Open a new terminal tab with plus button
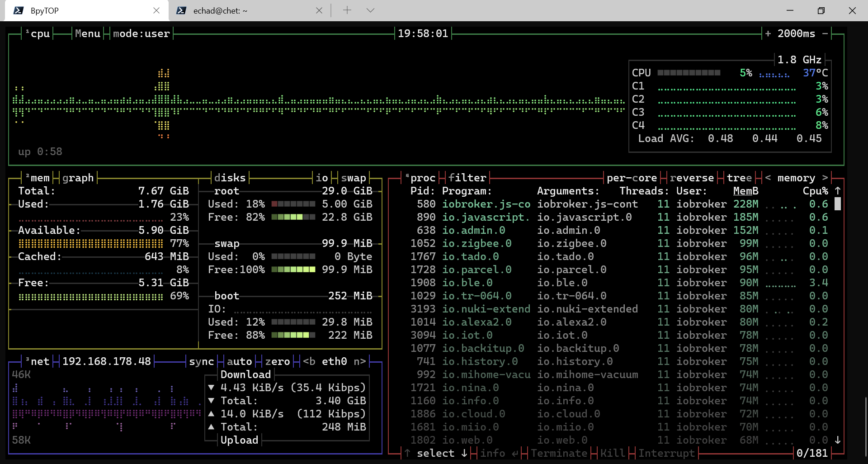 [x=347, y=10]
